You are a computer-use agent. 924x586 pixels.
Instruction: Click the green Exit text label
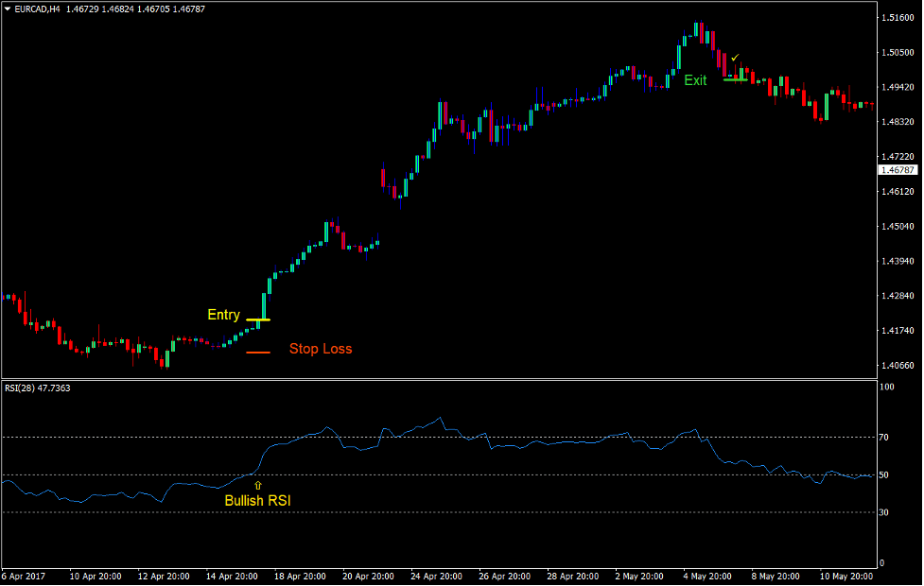click(695, 80)
